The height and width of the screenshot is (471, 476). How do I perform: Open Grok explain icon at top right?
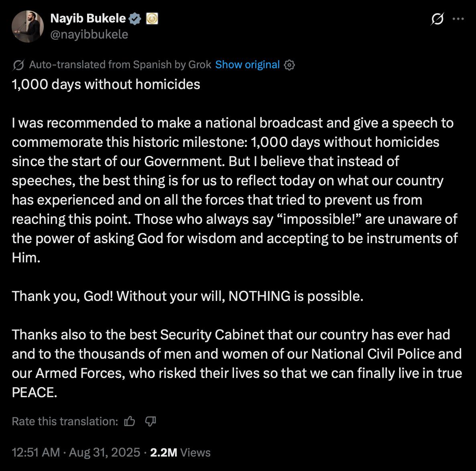[x=437, y=19]
